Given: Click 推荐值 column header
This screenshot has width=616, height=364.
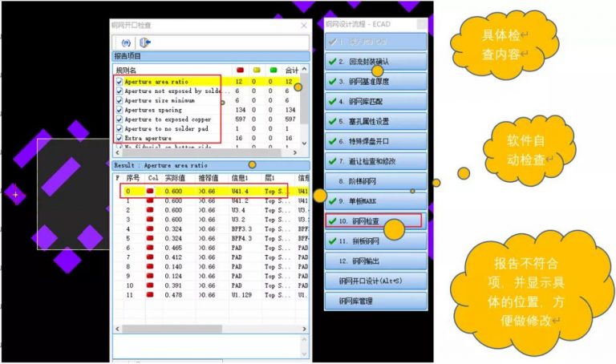Looking at the screenshot, I should tap(209, 178).
